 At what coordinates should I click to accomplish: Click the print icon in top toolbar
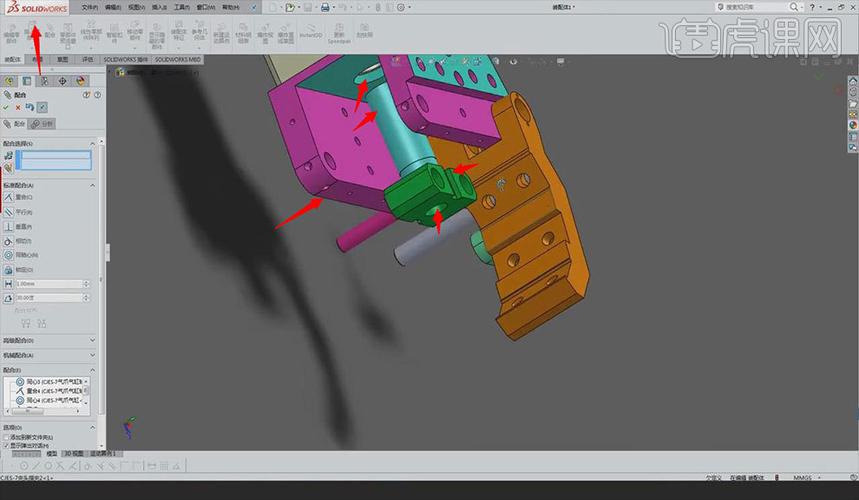(x=325, y=7)
